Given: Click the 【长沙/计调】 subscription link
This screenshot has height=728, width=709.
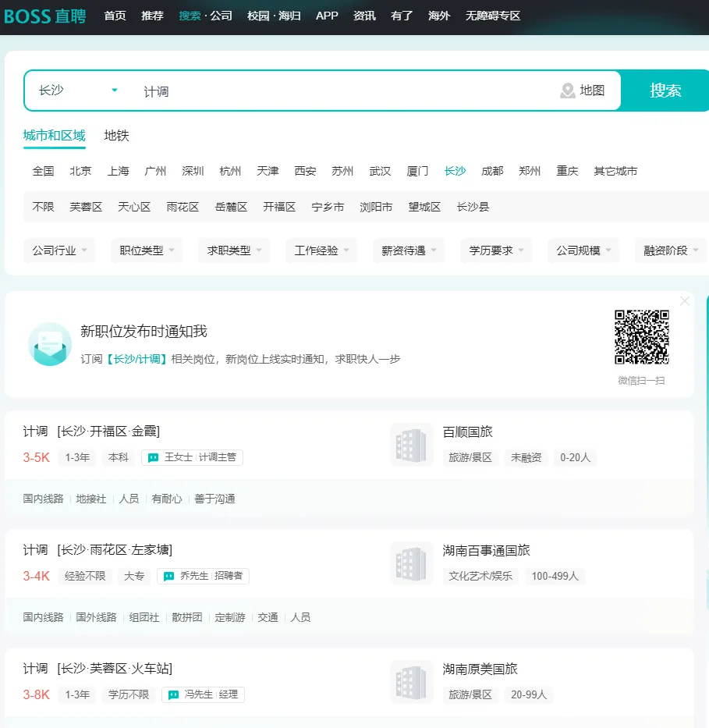Looking at the screenshot, I should pos(136,360).
